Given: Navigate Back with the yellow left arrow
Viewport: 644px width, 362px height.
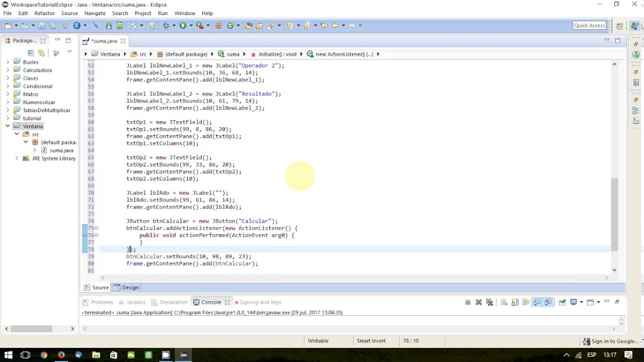Looking at the screenshot, I should coord(336,25).
